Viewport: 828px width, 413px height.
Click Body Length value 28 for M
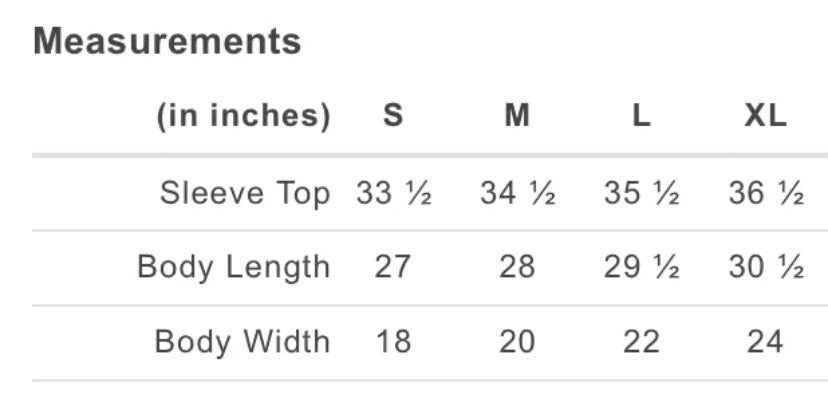click(517, 268)
